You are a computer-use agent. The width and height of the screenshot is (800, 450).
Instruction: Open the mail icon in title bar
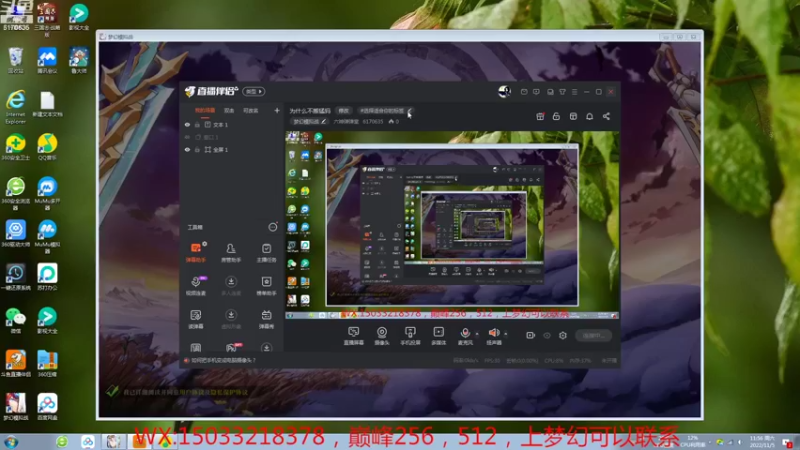click(524, 92)
